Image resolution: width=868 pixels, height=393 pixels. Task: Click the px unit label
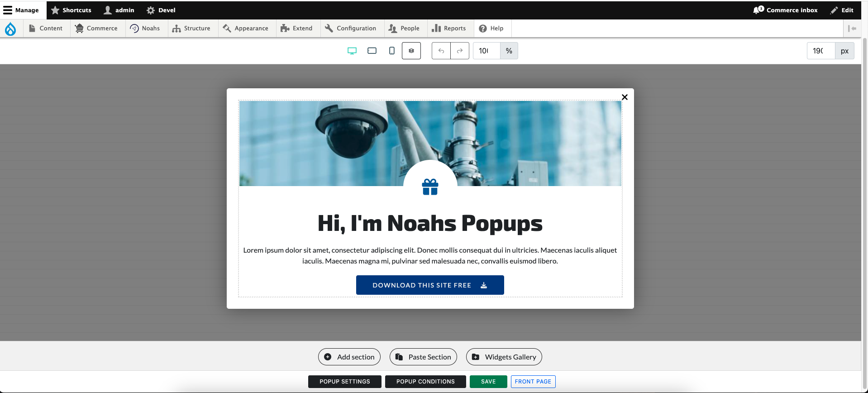(844, 51)
